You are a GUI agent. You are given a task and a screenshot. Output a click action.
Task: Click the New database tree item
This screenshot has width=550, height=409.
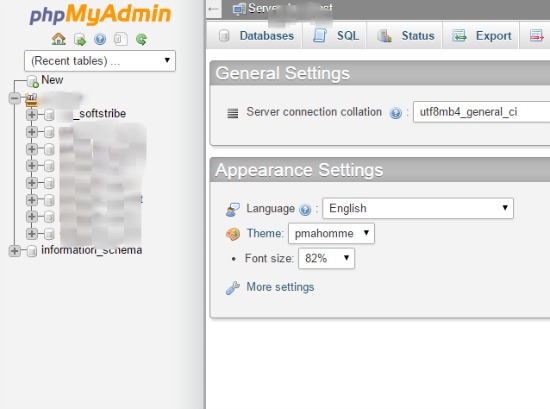[x=52, y=80]
